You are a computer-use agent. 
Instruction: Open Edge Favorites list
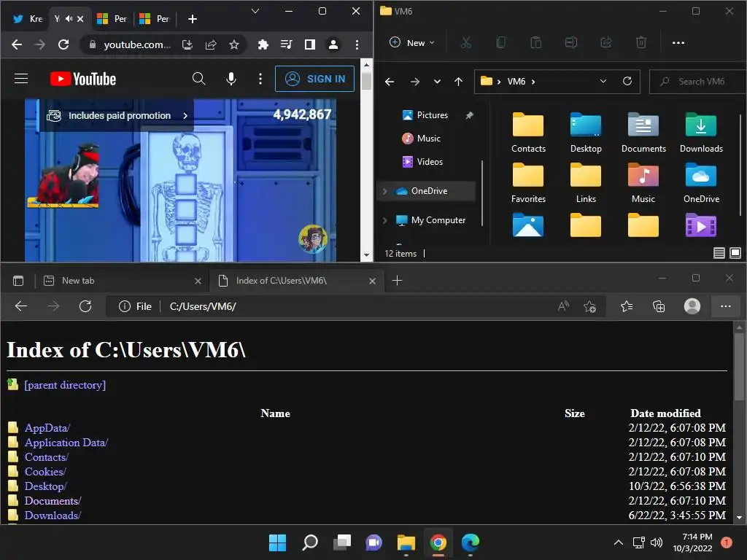pos(627,307)
